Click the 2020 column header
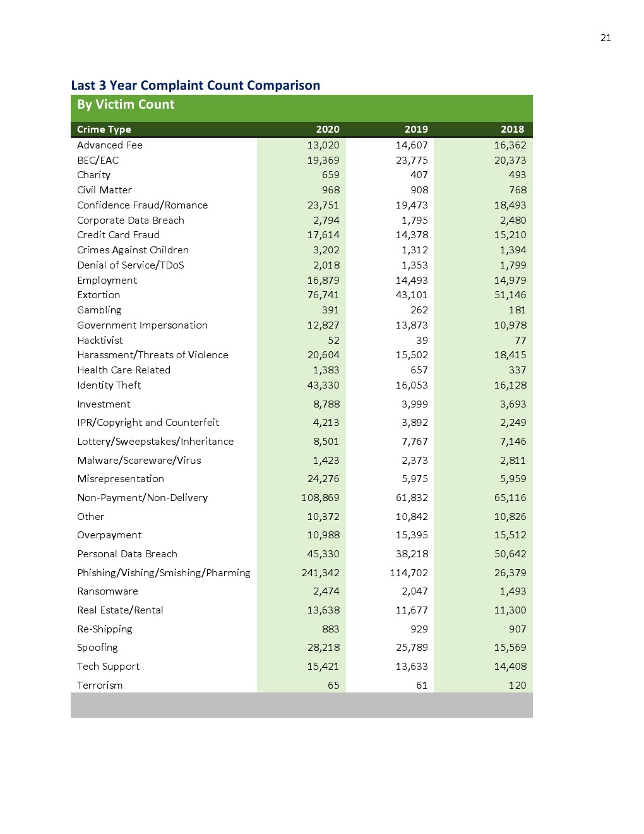 (328, 130)
